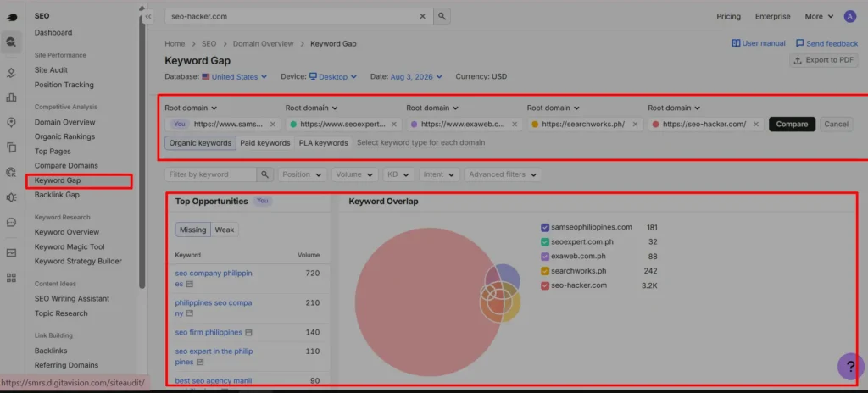868x393 pixels.
Task: Open Select keyword type for each domain
Action: 420,143
